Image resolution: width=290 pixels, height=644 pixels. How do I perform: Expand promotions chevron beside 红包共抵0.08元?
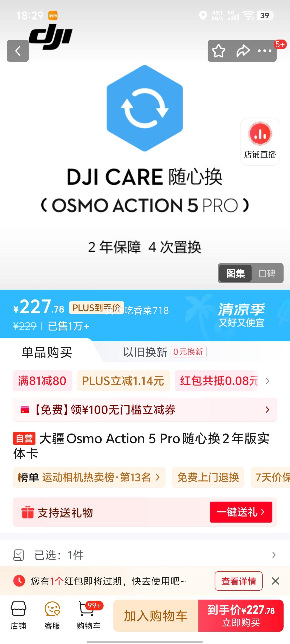click(x=267, y=381)
